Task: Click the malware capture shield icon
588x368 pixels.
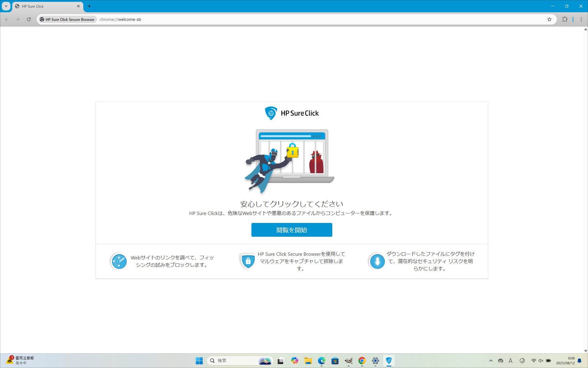Action: coord(248,261)
